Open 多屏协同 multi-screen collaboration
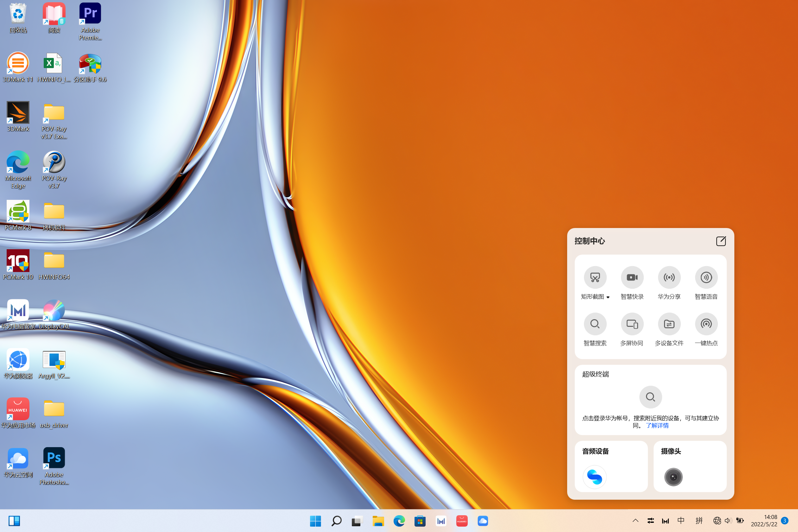798x532 pixels. tap(632, 324)
